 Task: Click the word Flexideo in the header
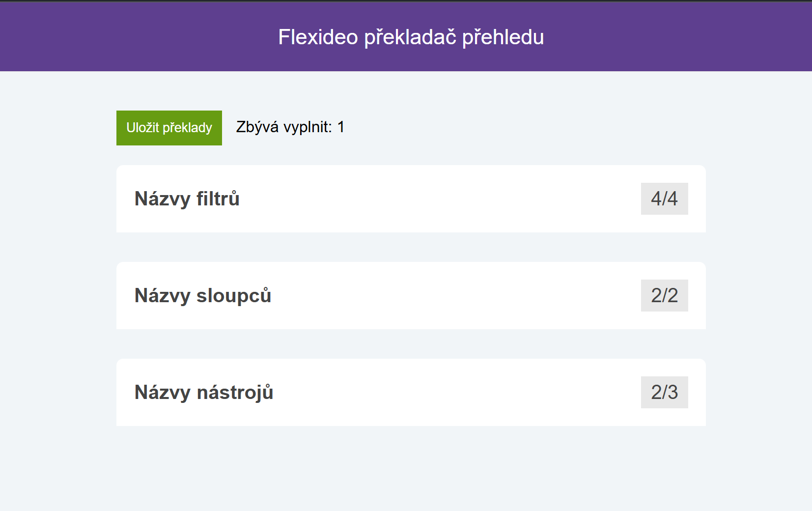tap(318, 37)
